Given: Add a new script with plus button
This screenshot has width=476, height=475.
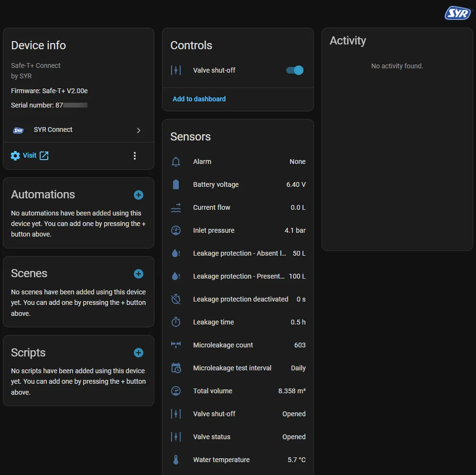Looking at the screenshot, I should [x=139, y=353].
